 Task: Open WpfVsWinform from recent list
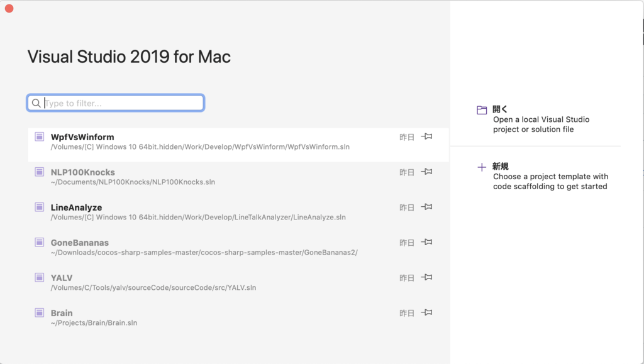pos(238,145)
